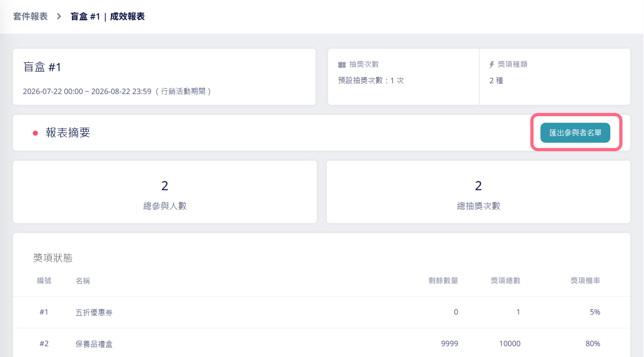Select the 盲盒 #1 | 成效報表 breadcrumb title
The width and height of the screenshot is (644, 357).
(x=108, y=17)
